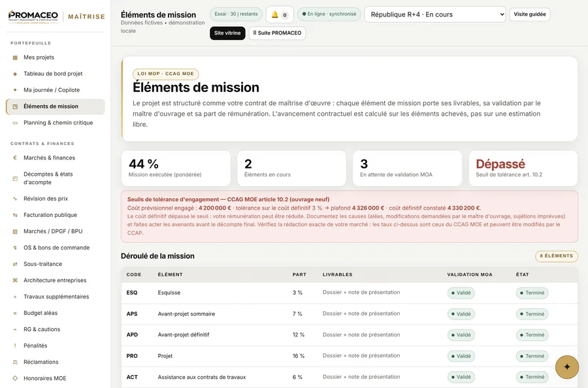Click the Marchés / DPGF / BPU icon

click(x=15, y=231)
